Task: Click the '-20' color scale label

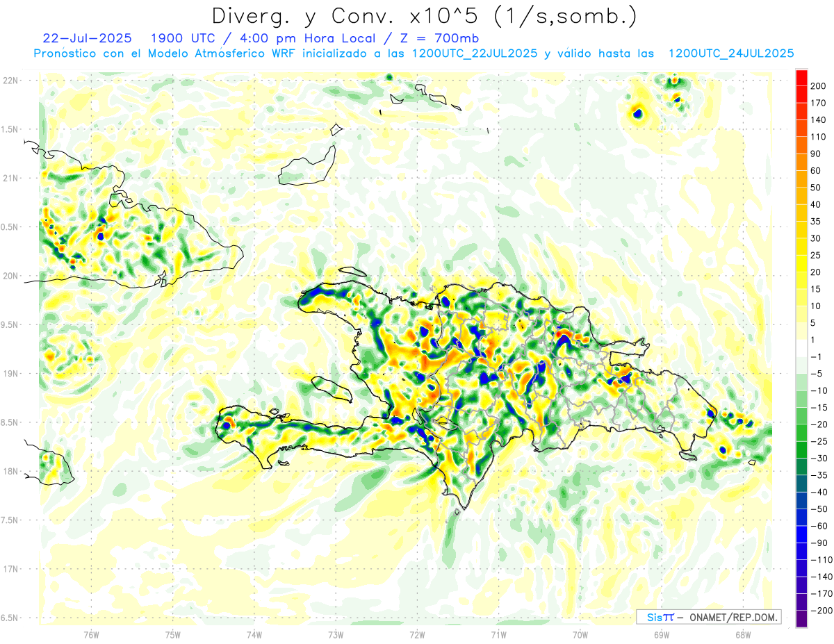Action: tap(819, 424)
